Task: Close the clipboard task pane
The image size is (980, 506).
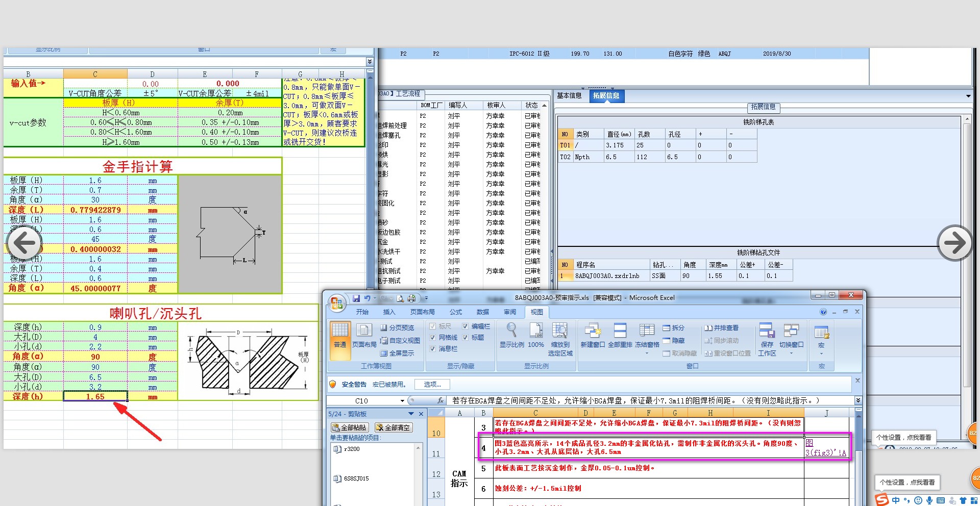Action: pos(421,414)
